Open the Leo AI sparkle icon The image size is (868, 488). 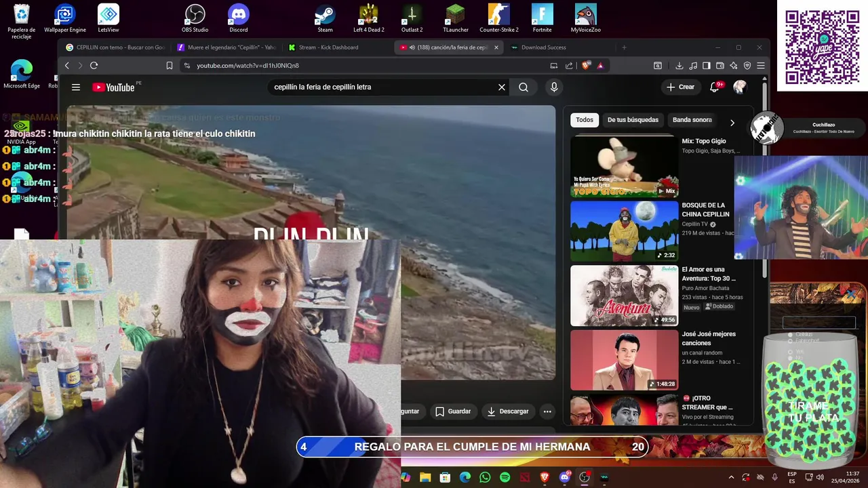click(x=733, y=66)
